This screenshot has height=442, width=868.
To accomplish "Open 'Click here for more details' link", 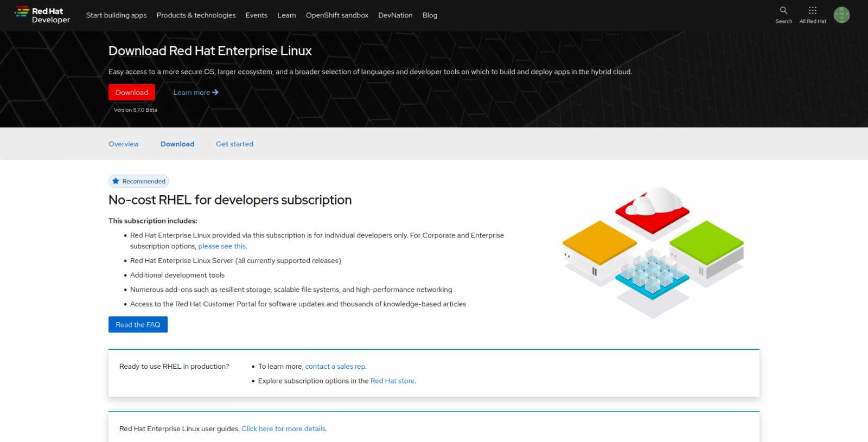I will pyautogui.click(x=283, y=429).
